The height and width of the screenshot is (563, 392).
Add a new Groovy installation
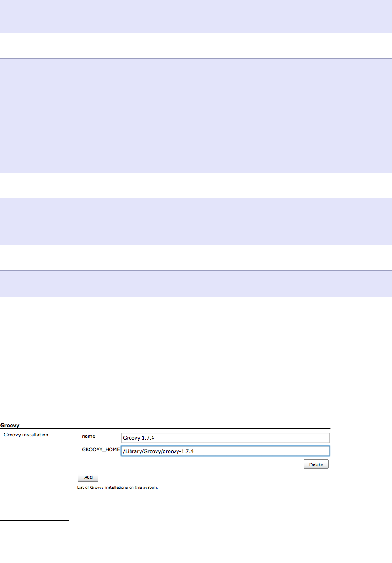pos(88,477)
